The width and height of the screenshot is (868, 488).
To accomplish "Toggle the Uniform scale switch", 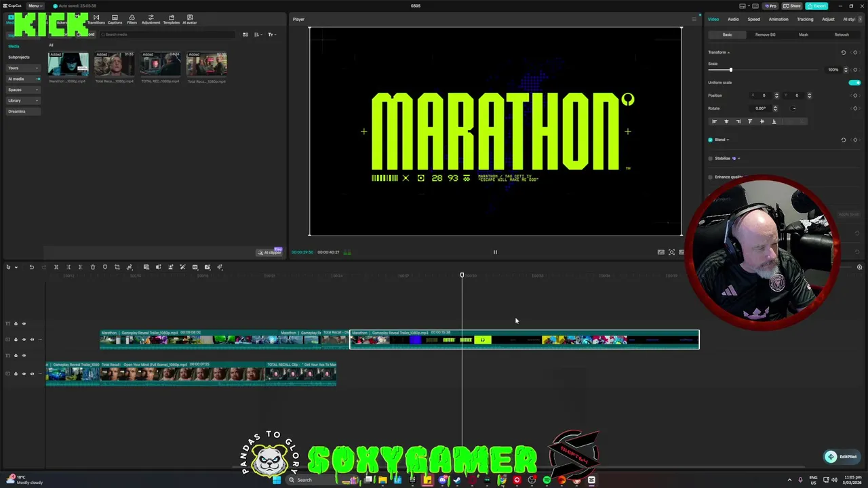I will pos(854,83).
